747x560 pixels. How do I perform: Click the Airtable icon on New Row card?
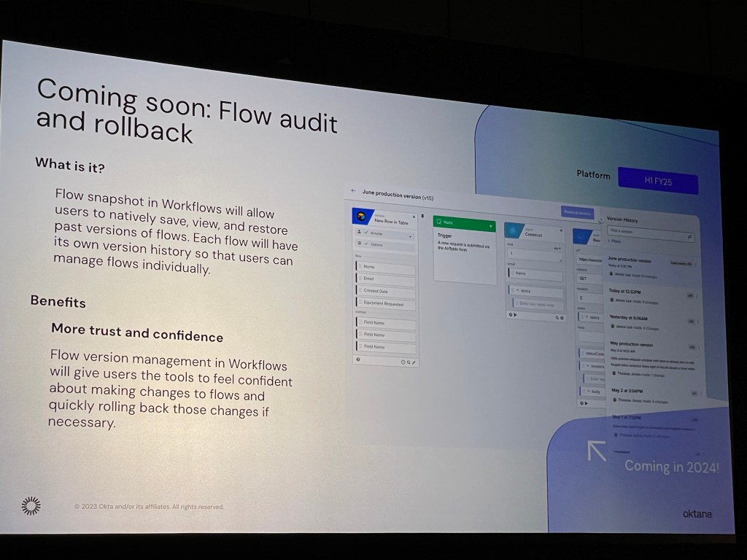(x=363, y=217)
